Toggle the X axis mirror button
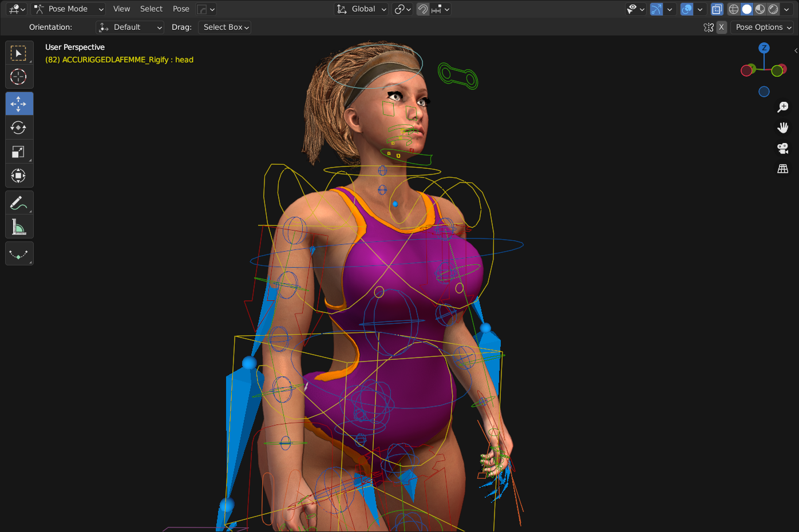Viewport: 799px width, 532px height. pyautogui.click(x=722, y=27)
